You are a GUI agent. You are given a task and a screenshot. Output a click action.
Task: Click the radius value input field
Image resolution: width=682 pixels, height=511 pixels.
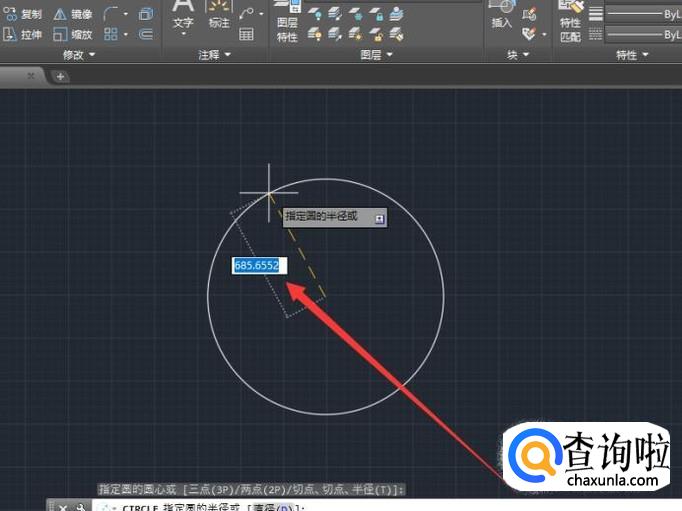tap(260, 266)
